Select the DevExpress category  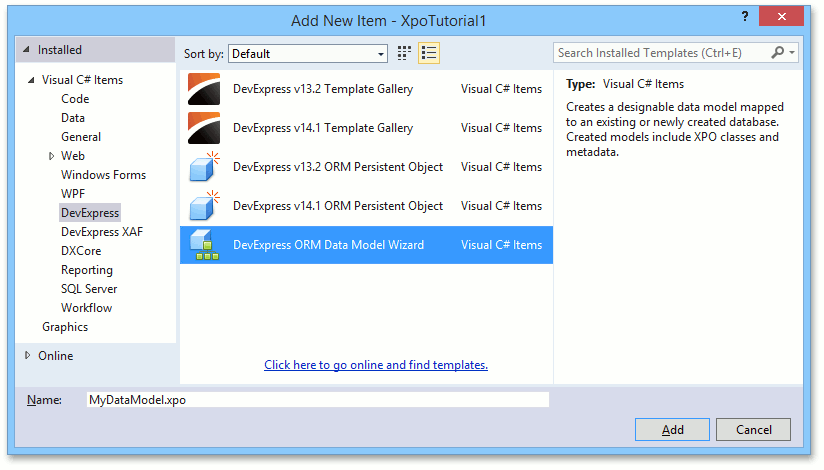click(x=90, y=212)
